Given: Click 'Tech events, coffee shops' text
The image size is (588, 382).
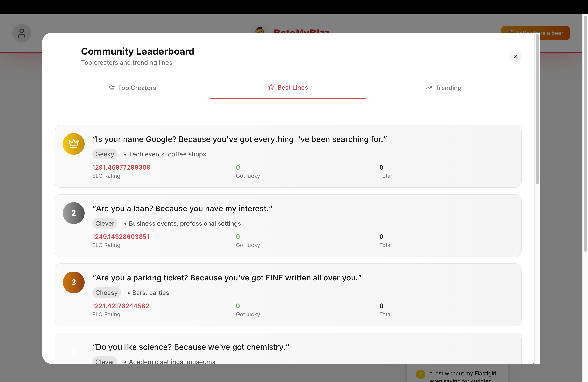Looking at the screenshot, I should point(167,154).
